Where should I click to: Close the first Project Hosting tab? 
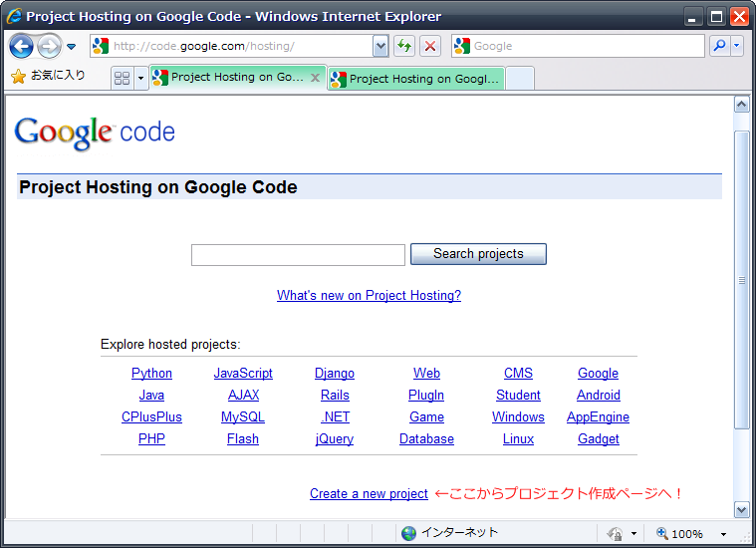[x=316, y=78]
